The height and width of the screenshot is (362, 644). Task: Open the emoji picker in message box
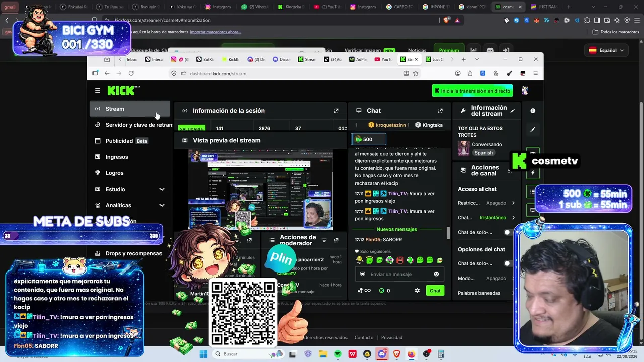point(436,274)
